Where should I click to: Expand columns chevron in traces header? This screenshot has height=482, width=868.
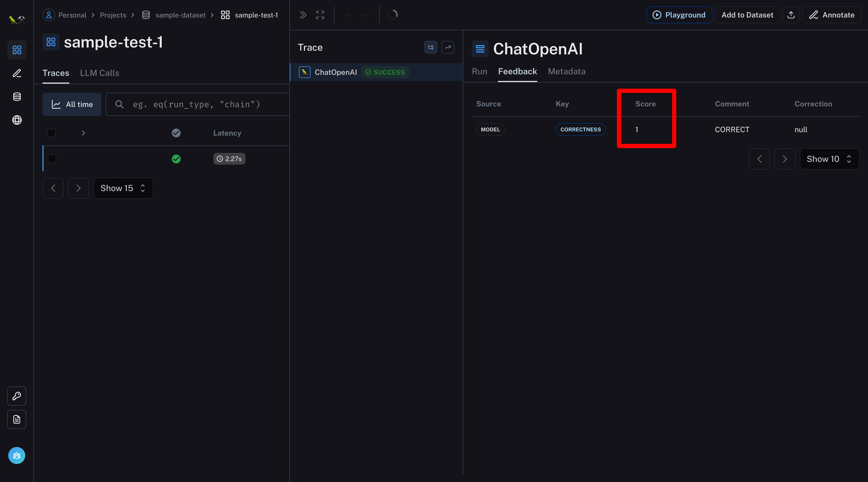[x=83, y=133]
